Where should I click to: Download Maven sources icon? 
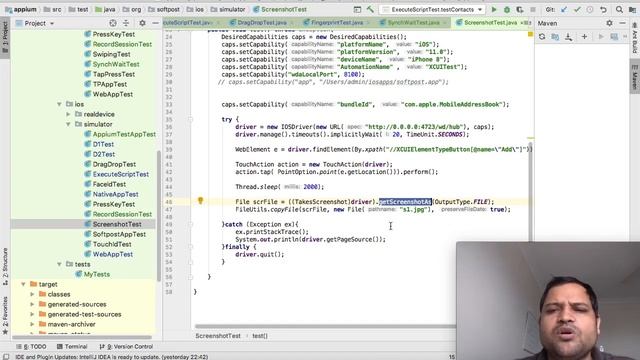pos(568,37)
